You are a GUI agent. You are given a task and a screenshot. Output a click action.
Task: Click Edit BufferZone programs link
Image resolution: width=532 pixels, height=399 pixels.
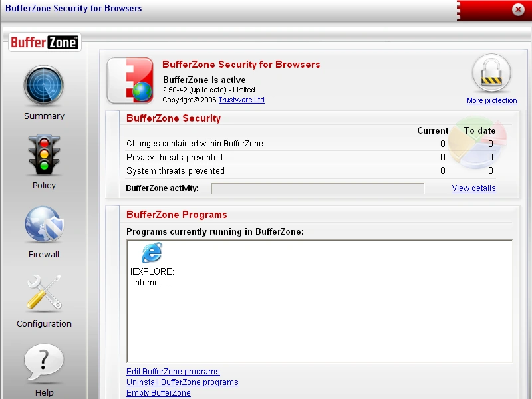[173, 372]
